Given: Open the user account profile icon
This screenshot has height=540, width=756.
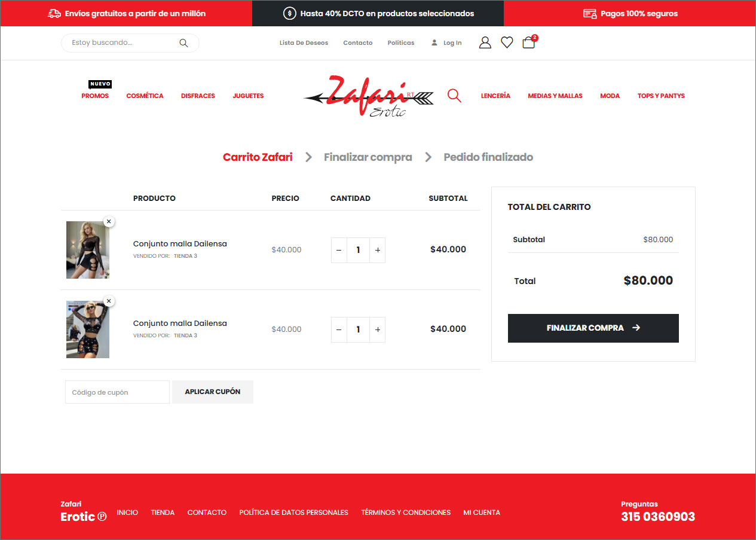Looking at the screenshot, I should 485,42.
